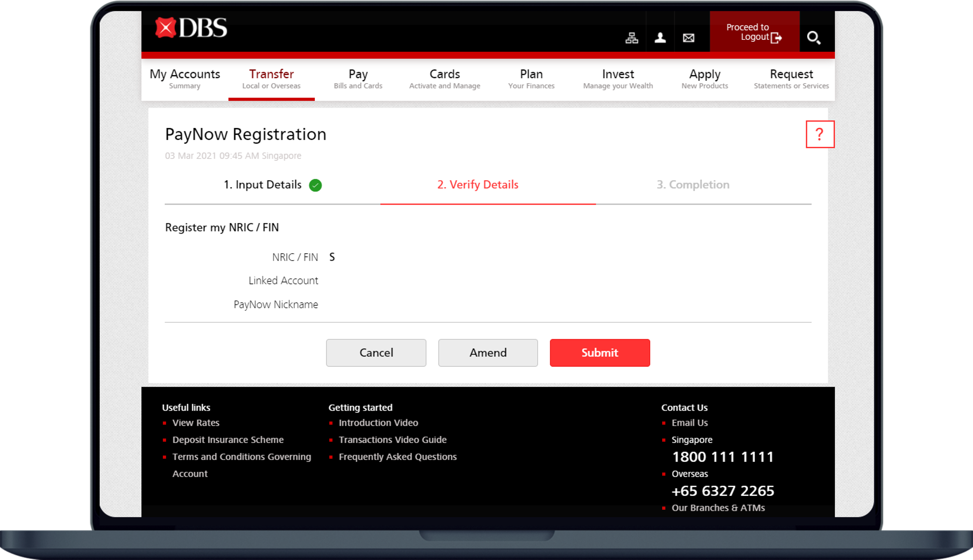Image resolution: width=973 pixels, height=560 pixels.
Task: Open the mail envelope icon
Action: (689, 38)
